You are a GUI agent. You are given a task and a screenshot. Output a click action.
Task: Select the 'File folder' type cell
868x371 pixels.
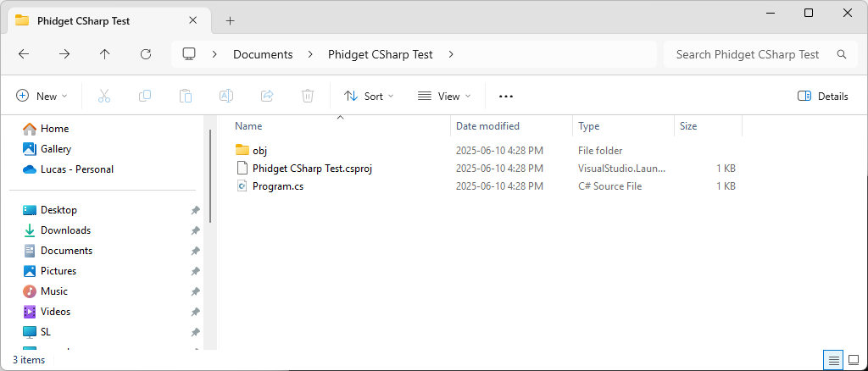[x=600, y=151]
